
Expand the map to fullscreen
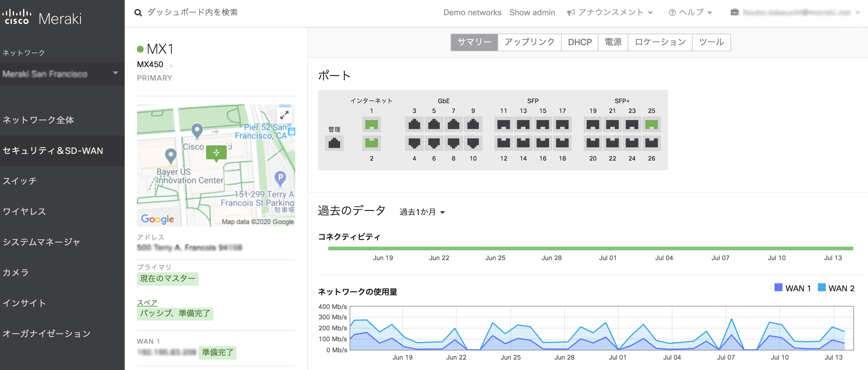coord(284,115)
